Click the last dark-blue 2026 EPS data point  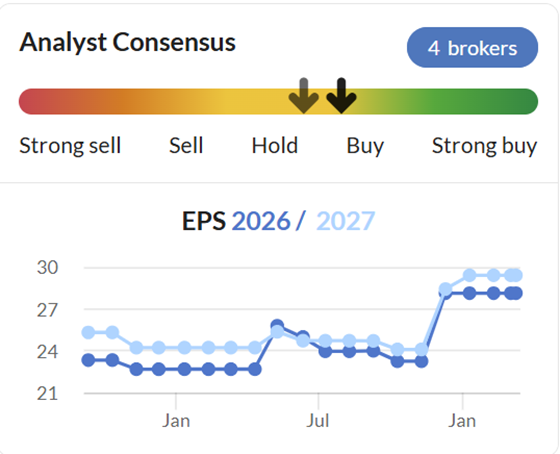click(x=516, y=293)
